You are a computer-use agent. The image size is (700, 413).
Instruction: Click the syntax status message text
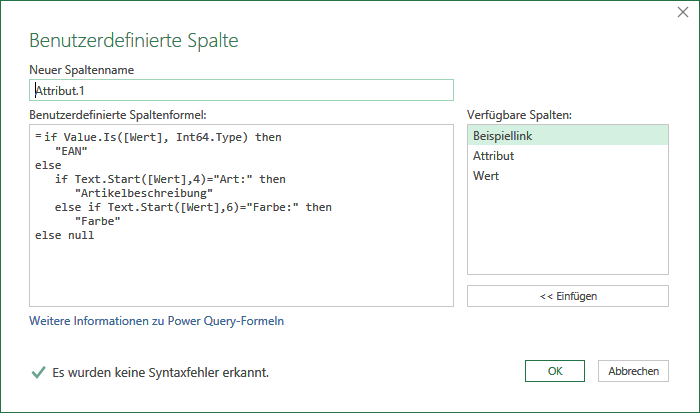click(160, 372)
